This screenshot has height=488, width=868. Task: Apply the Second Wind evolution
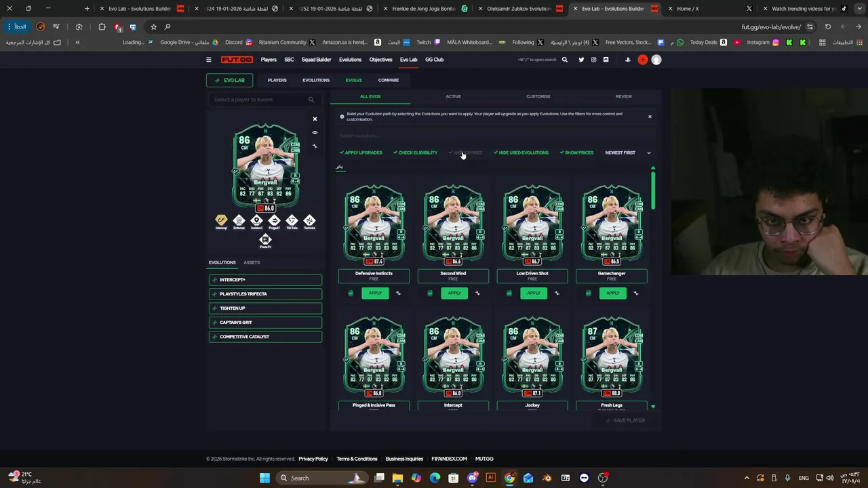click(x=454, y=293)
